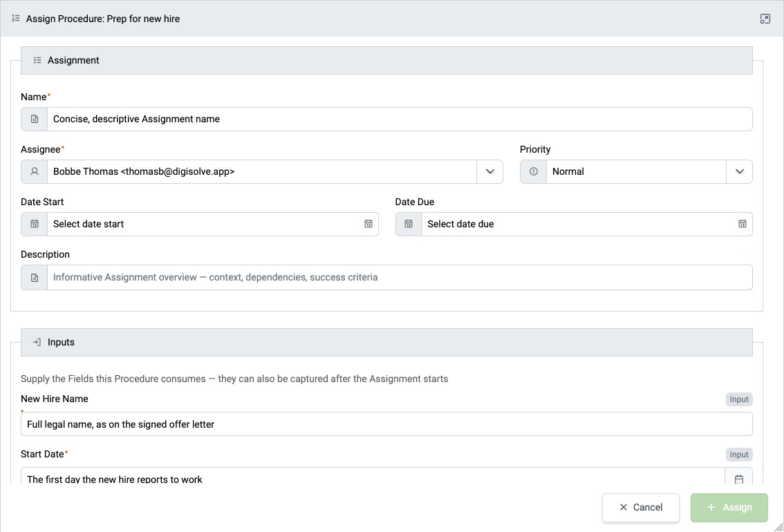Expand dialog using the top-right popout icon

[765, 19]
